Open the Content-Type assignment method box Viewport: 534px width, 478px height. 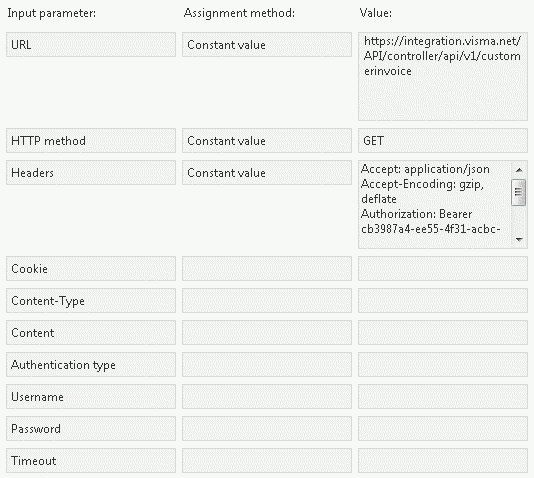[x=267, y=301]
